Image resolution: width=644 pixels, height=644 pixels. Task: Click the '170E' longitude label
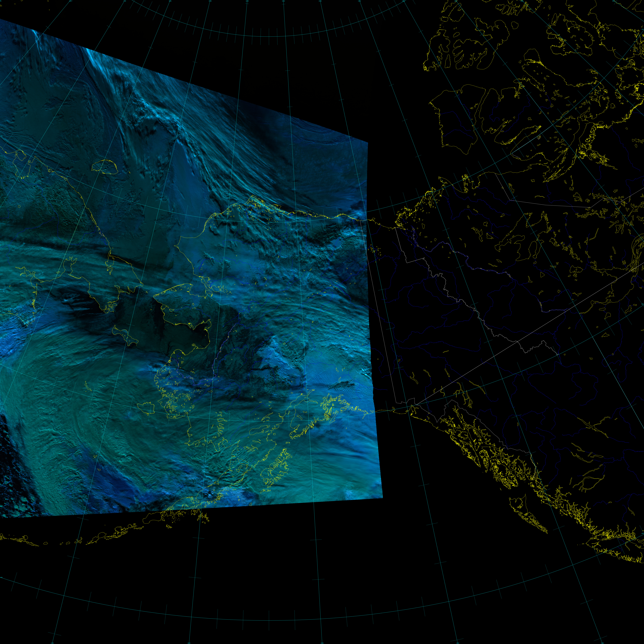[x=125, y=1]
